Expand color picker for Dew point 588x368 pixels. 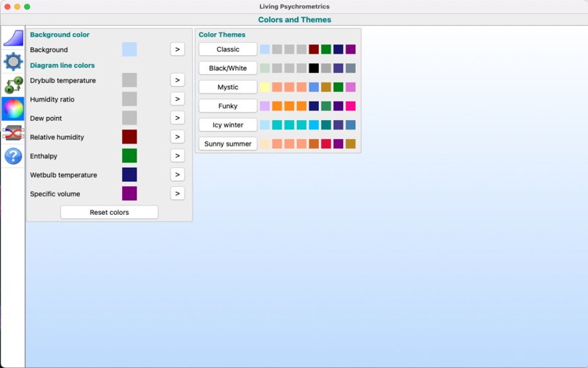pos(177,118)
